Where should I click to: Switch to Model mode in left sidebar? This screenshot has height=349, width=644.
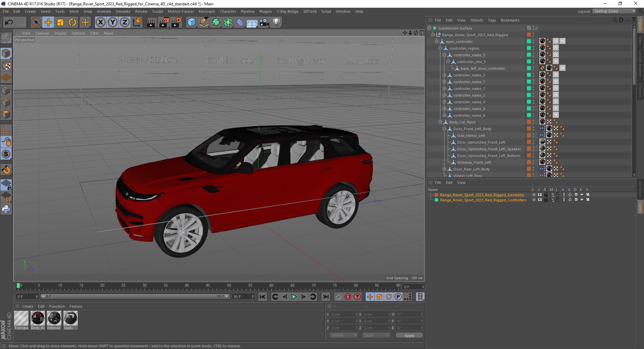coord(6,54)
